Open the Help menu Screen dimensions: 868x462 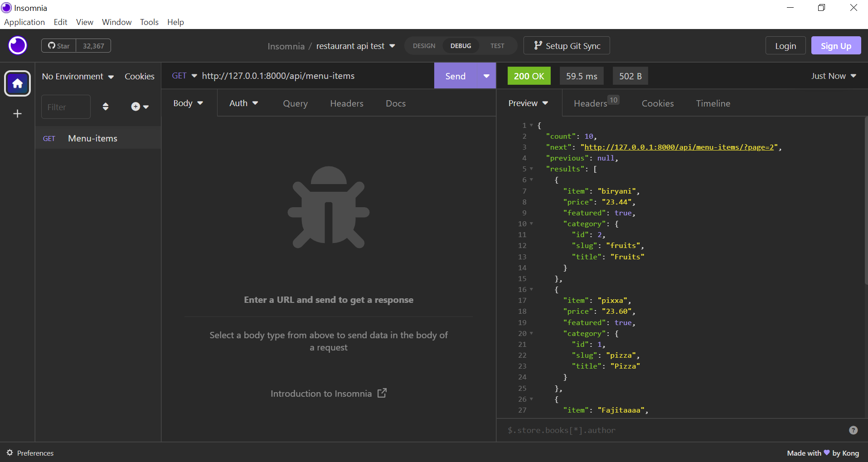point(175,22)
